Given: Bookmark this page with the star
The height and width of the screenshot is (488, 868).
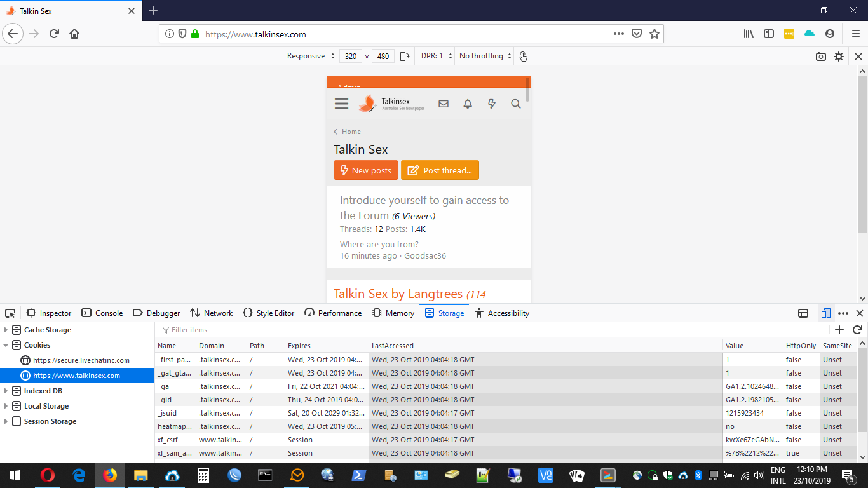Looking at the screenshot, I should [654, 34].
